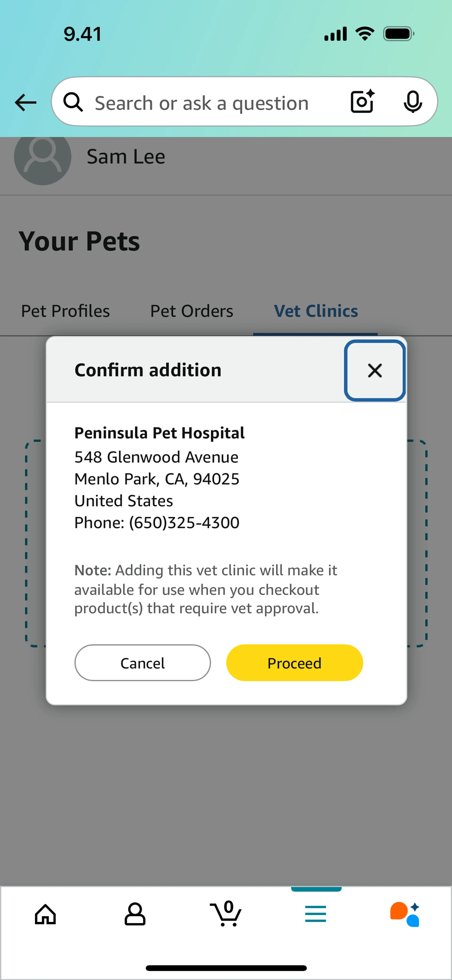Click the search magnifier icon
The image size is (452, 980).
coord(73,102)
